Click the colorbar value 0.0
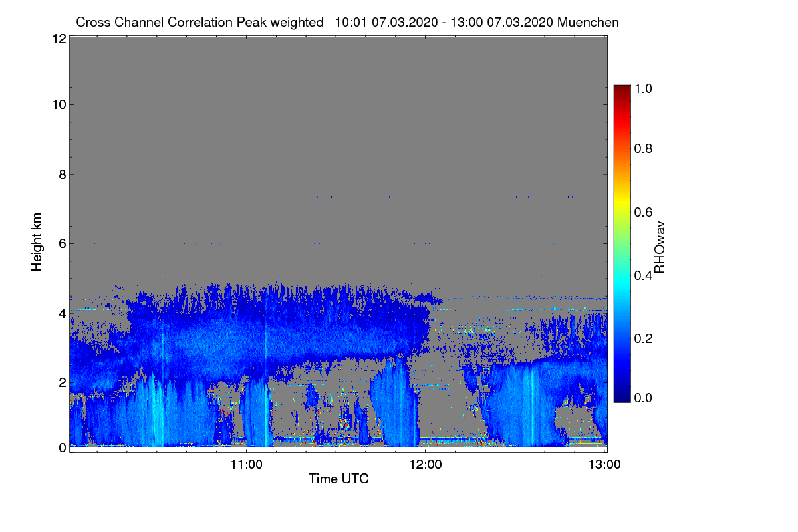The height and width of the screenshot is (532, 798). coord(643,398)
